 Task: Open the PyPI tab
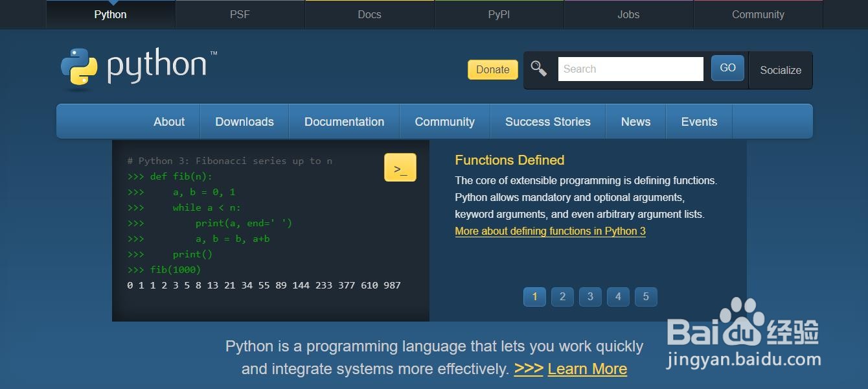click(x=499, y=14)
